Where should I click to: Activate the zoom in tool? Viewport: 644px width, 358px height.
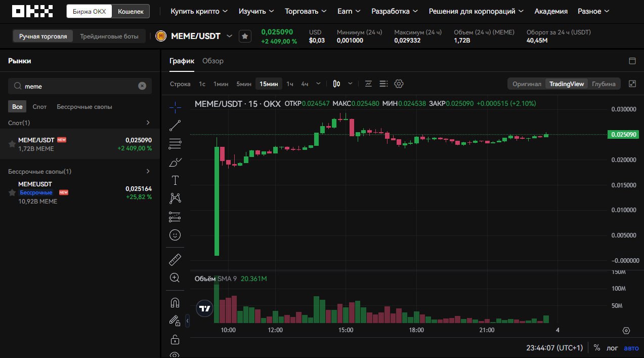coord(175,278)
